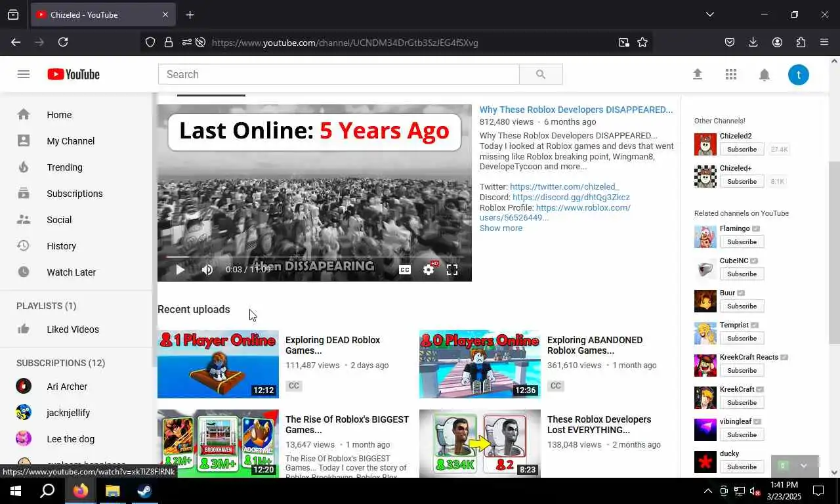The image size is (840, 504).
Task: Open Firefox extensions icon
Action: click(x=801, y=42)
